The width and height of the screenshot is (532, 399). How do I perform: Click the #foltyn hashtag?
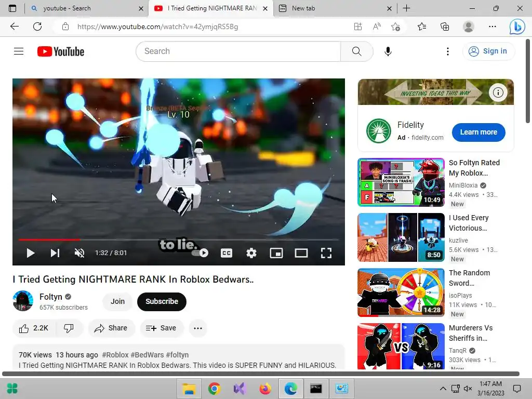click(x=178, y=355)
